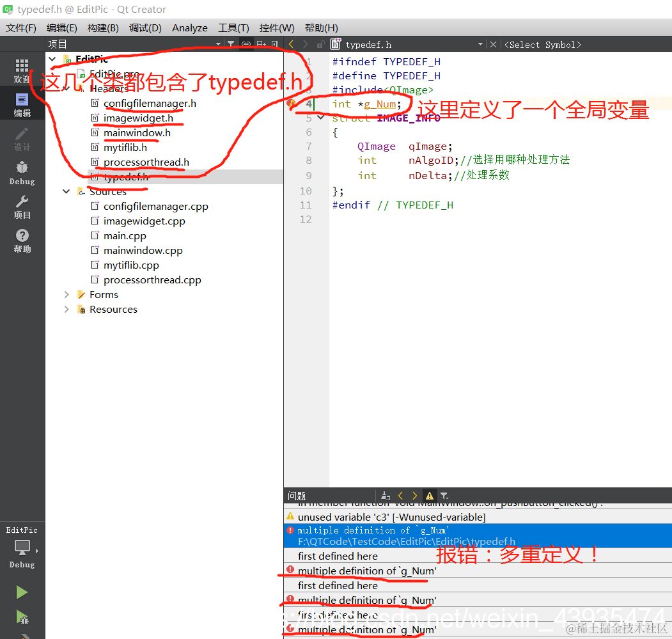Select imagewidget.h in Headers

click(x=138, y=118)
